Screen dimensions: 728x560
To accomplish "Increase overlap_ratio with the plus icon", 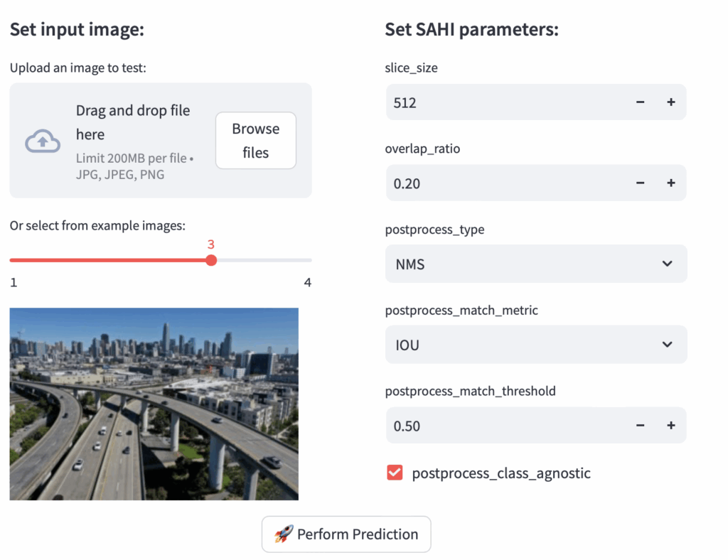I will (670, 183).
